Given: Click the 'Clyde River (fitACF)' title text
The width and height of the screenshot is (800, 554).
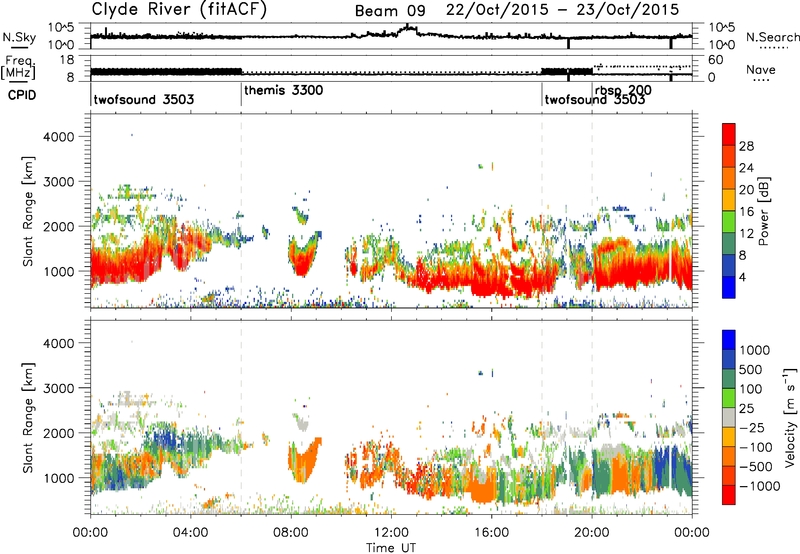Looking at the screenshot, I should tap(179, 9).
